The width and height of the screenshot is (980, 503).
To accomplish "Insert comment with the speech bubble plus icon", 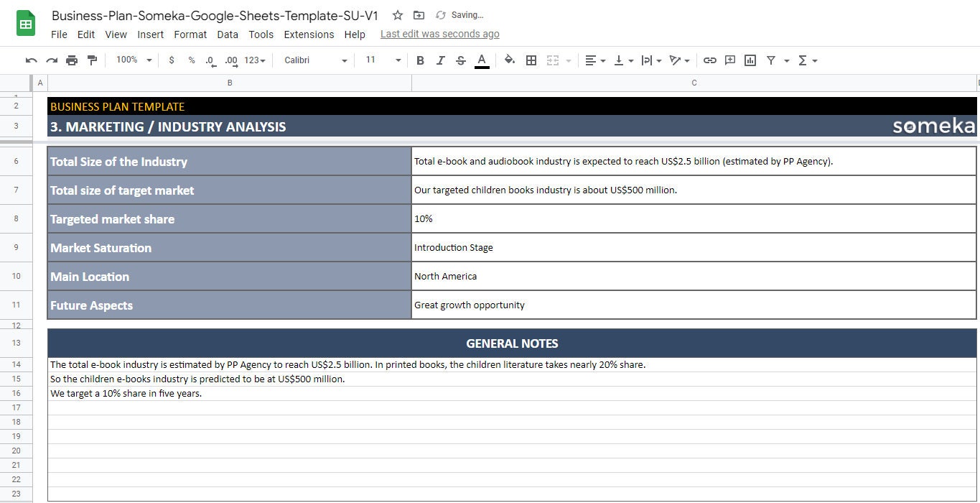I will 730,60.
